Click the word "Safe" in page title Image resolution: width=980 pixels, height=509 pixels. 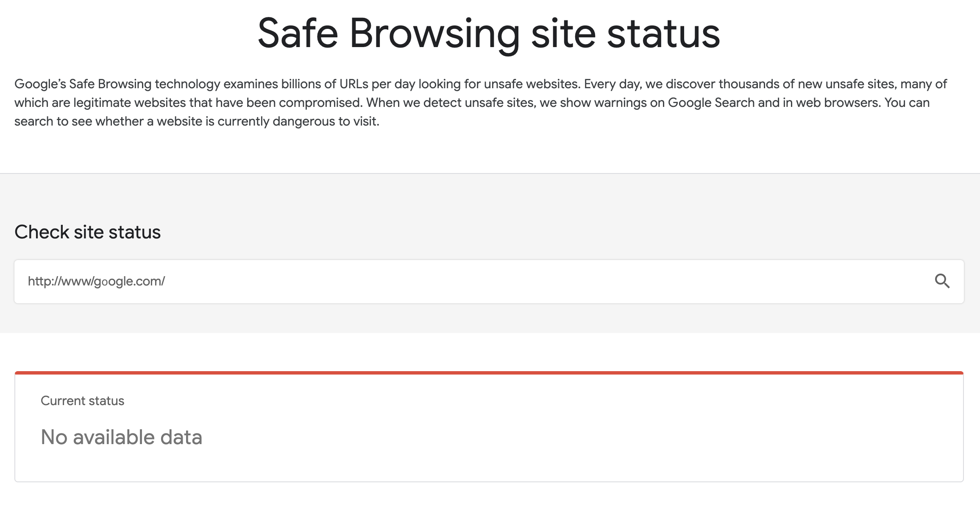pos(298,34)
